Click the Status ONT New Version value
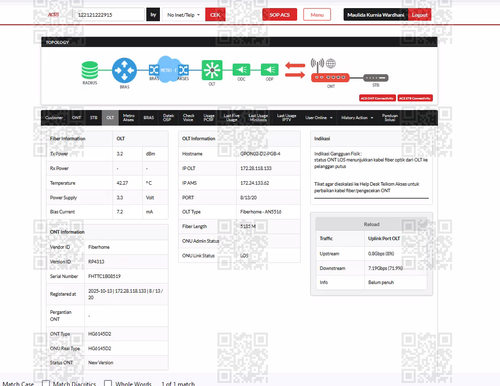Viewport: 500px width, 386px height. pos(101,363)
